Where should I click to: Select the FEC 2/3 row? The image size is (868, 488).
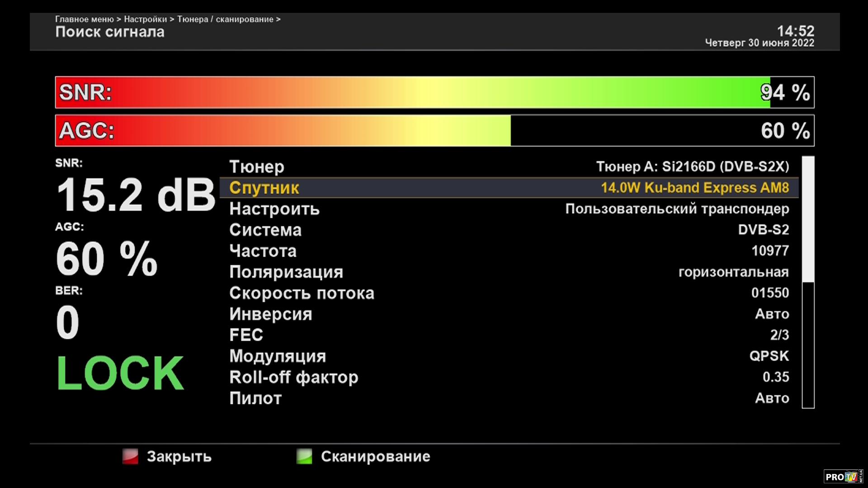[x=509, y=335]
